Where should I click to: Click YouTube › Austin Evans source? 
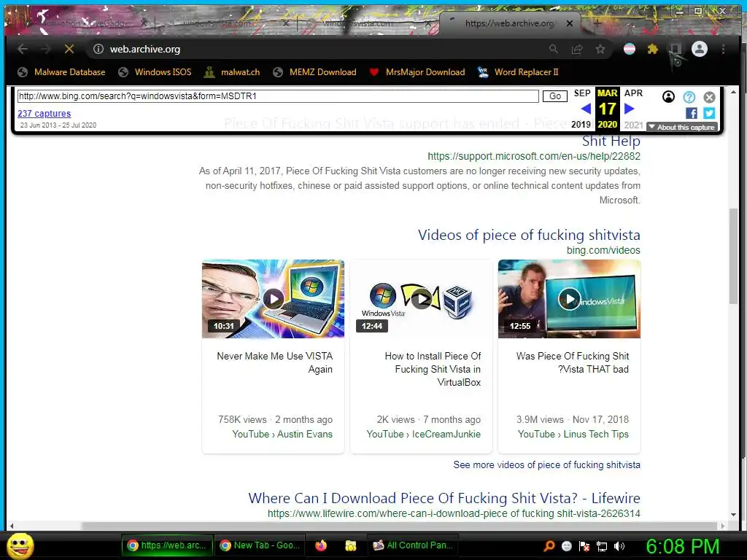tap(282, 434)
